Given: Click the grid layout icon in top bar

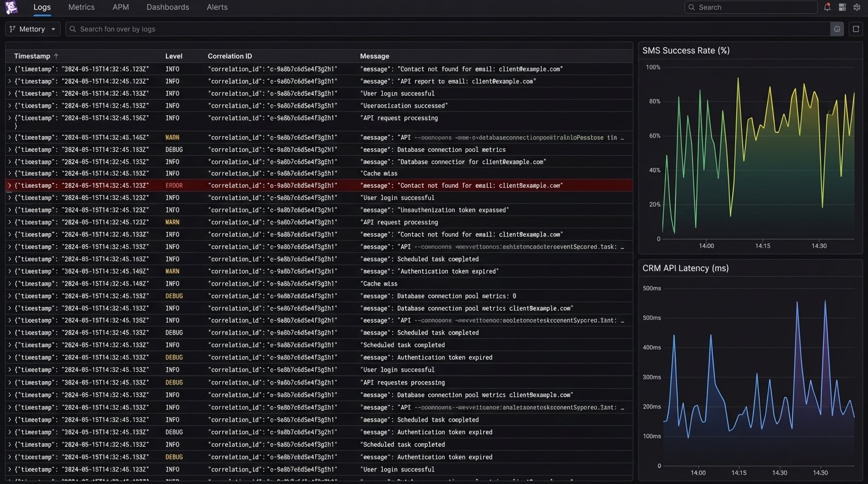Looking at the screenshot, I should (x=842, y=8).
